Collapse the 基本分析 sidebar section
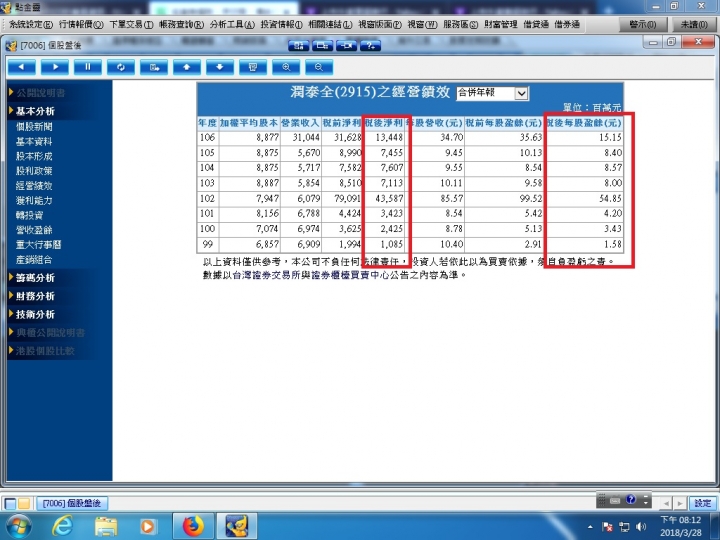The height and width of the screenshot is (540, 720). [x=35, y=111]
